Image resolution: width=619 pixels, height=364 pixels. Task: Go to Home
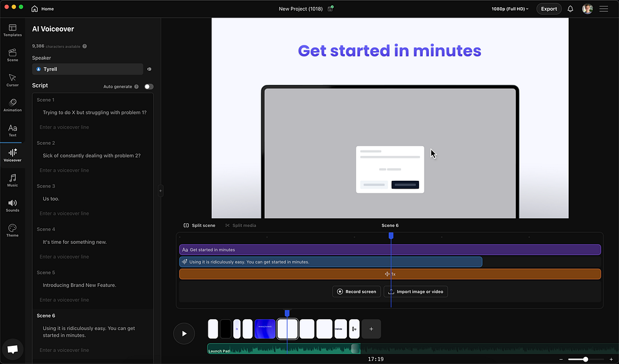point(43,8)
